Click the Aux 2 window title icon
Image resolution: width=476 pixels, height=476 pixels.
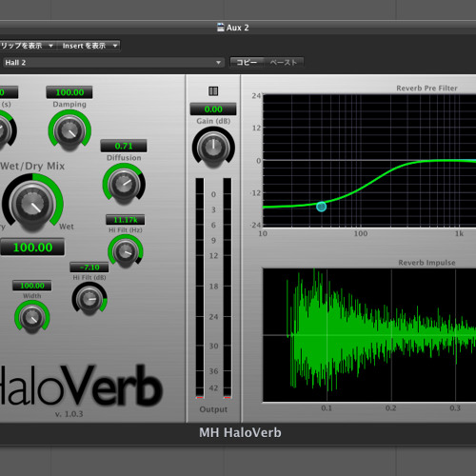coord(221,28)
